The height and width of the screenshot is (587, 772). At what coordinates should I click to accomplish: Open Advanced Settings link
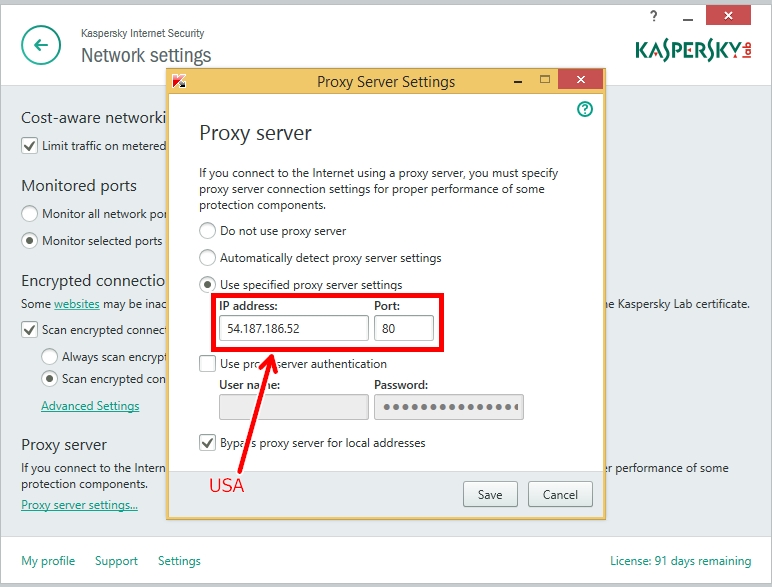(90, 406)
